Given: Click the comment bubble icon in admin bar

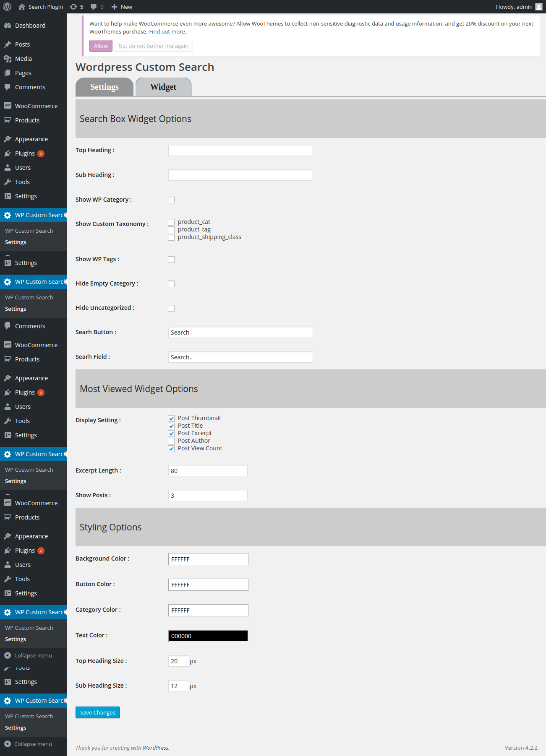Looking at the screenshot, I should point(94,7).
